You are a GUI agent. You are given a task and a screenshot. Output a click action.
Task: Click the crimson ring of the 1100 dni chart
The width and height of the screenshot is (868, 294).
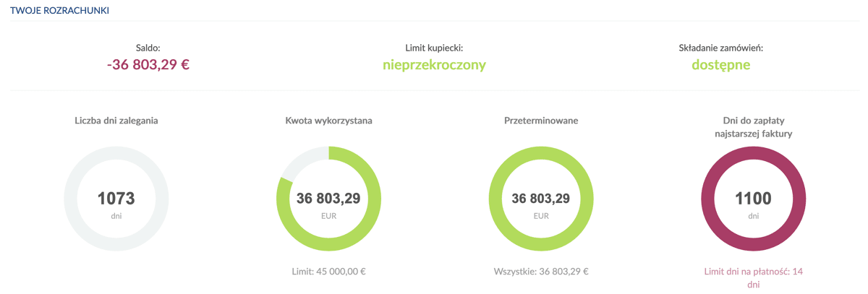[x=707, y=199]
